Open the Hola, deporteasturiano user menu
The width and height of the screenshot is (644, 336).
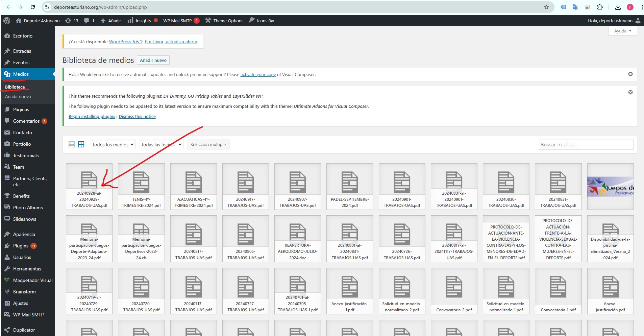tap(614, 21)
